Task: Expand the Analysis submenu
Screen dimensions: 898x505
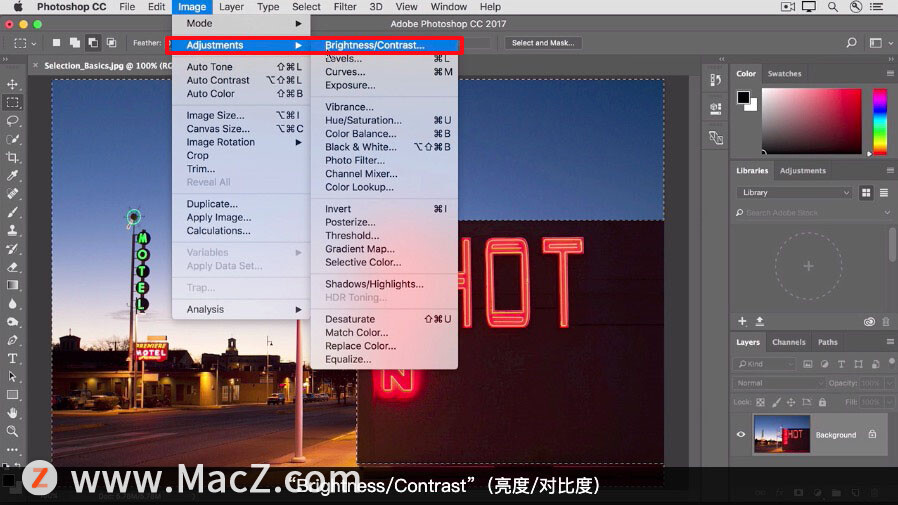Action: tap(241, 309)
